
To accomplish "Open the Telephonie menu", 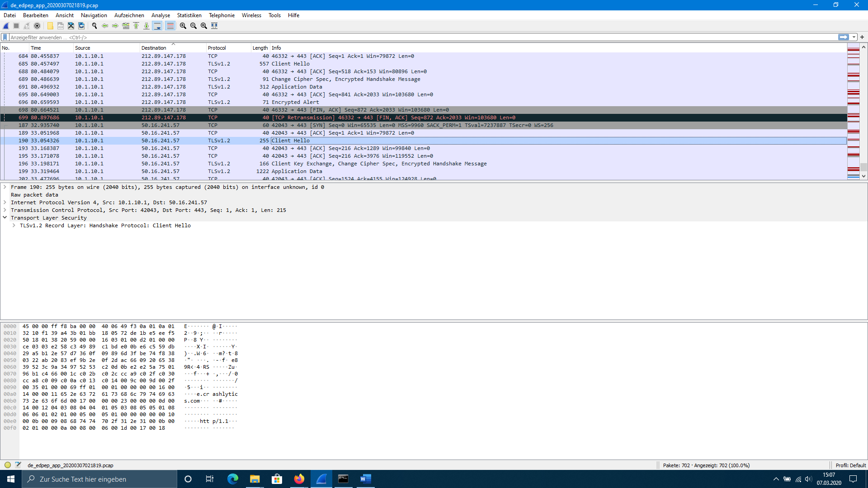I will point(222,15).
